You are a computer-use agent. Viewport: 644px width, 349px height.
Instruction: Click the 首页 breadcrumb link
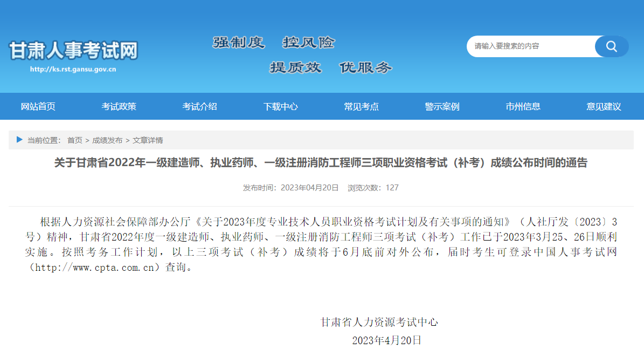tap(75, 140)
